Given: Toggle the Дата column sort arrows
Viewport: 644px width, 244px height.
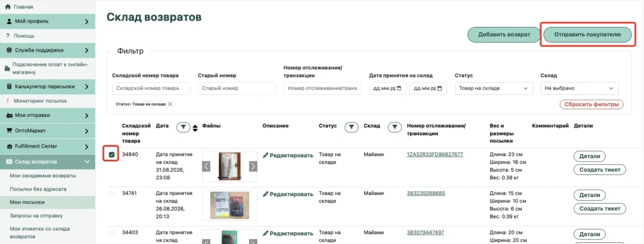Looking at the screenshot, I should tap(195, 128).
